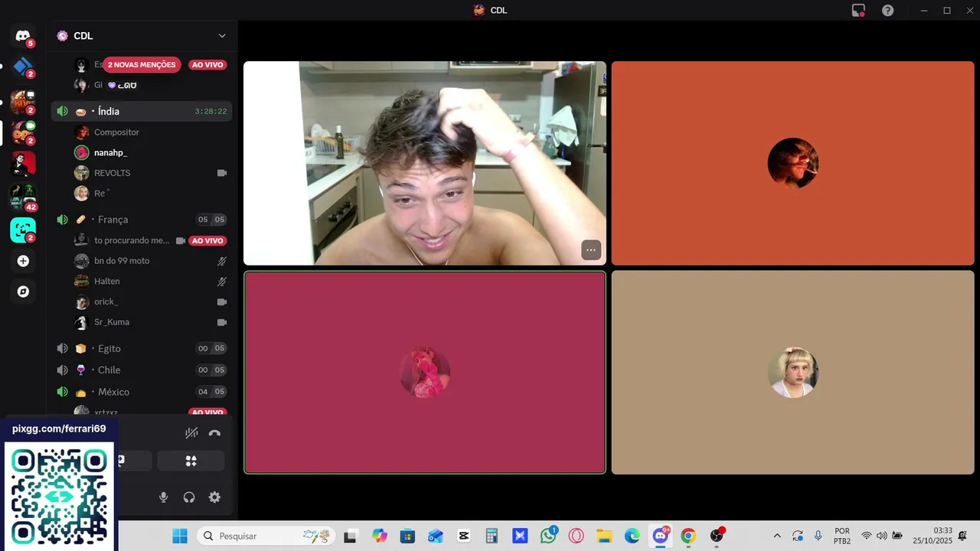
Task: Open File Explorer from taskbar
Action: point(604,536)
